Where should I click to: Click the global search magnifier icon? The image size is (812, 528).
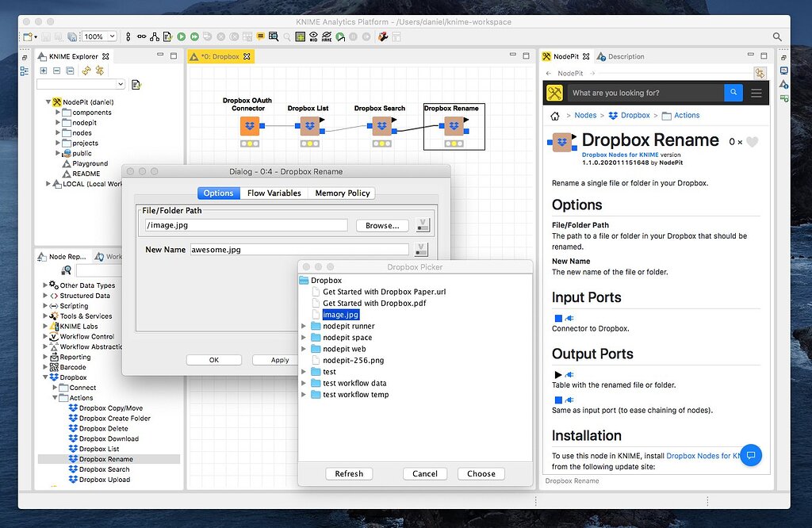(777, 36)
